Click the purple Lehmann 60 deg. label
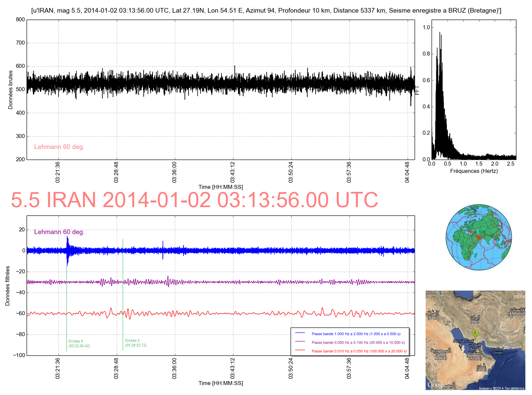The width and height of the screenshot is (532, 395). coord(59,232)
